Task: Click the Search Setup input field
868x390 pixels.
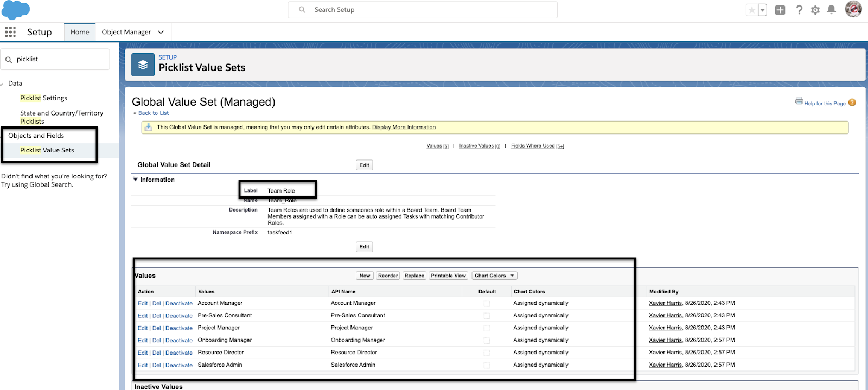Action: click(423, 10)
